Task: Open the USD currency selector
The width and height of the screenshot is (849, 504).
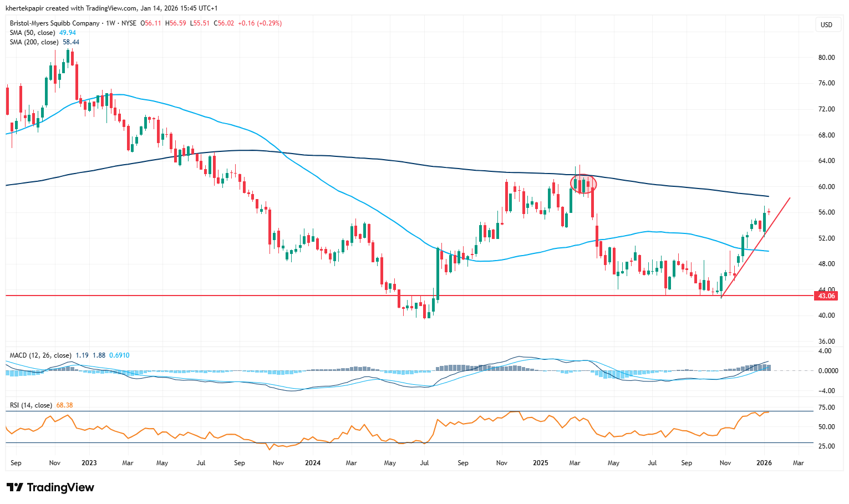Action: coord(826,25)
